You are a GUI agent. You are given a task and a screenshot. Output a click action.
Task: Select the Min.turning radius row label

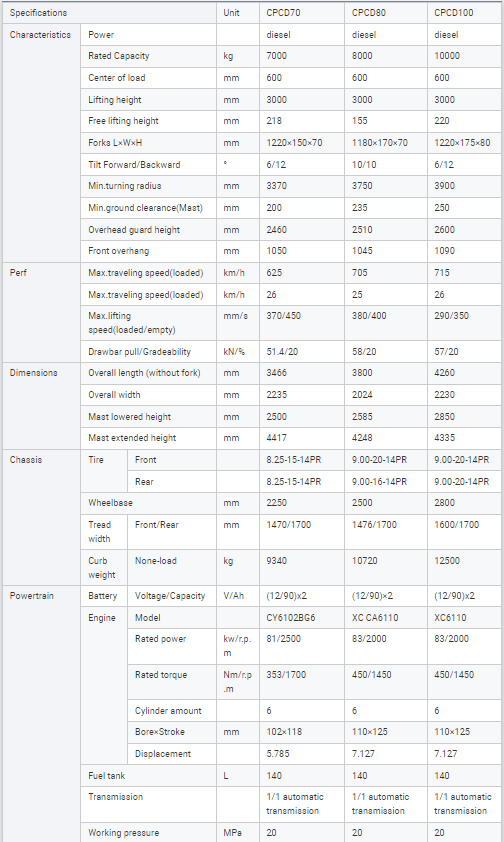click(125, 186)
